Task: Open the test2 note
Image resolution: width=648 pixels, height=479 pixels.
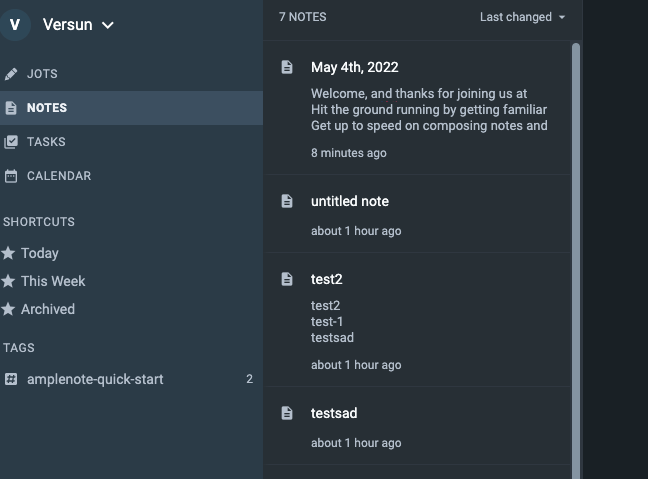Action: [327, 279]
